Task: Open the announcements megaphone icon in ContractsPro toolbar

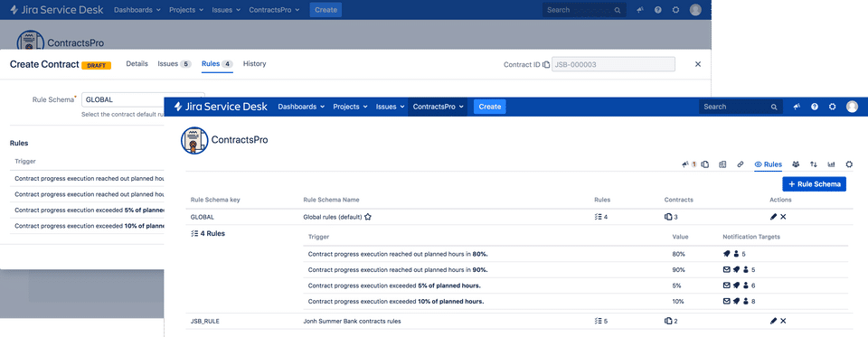Action: click(x=686, y=164)
